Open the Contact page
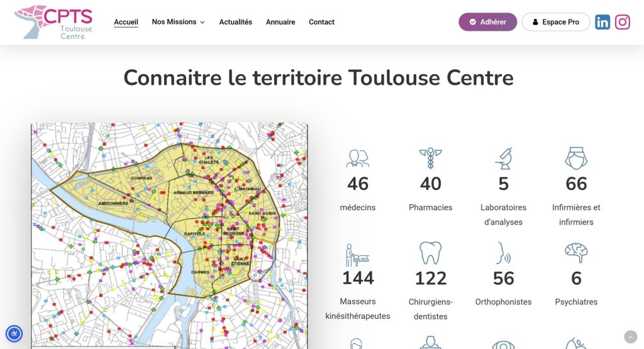Screen dimensions: 644x349 [x=321, y=22]
